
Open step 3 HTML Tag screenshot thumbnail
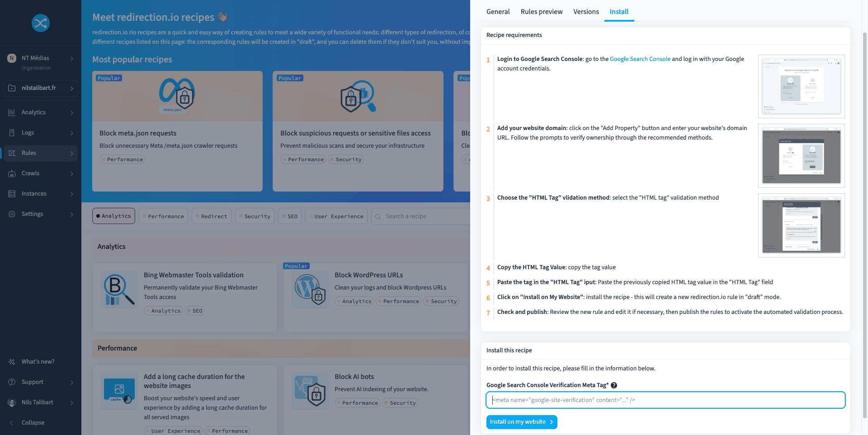[x=801, y=225]
